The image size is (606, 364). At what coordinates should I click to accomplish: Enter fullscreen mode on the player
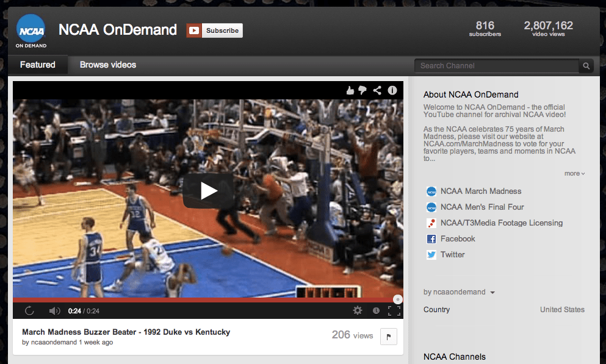coord(394,311)
